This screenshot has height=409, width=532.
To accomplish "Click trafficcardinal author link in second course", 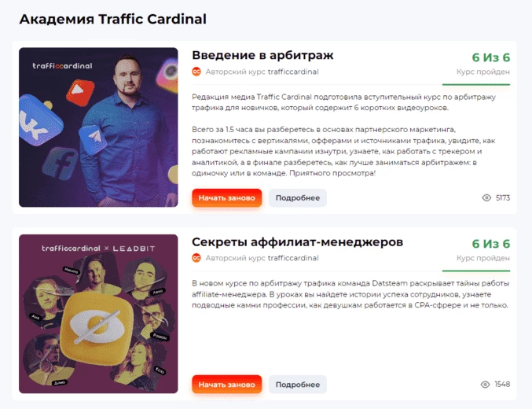I will pos(293,258).
